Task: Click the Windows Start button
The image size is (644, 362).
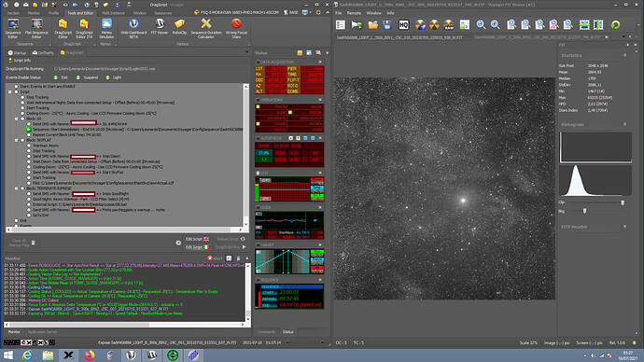Action: click(7, 355)
